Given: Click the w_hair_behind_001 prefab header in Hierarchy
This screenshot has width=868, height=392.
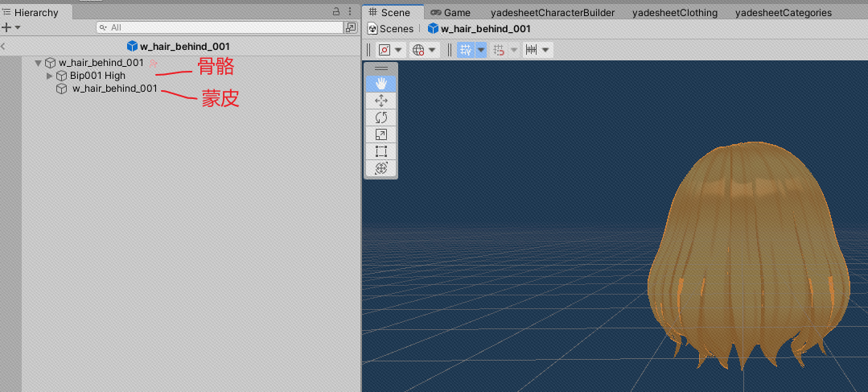Looking at the screenshot, I should click(179, 47).
